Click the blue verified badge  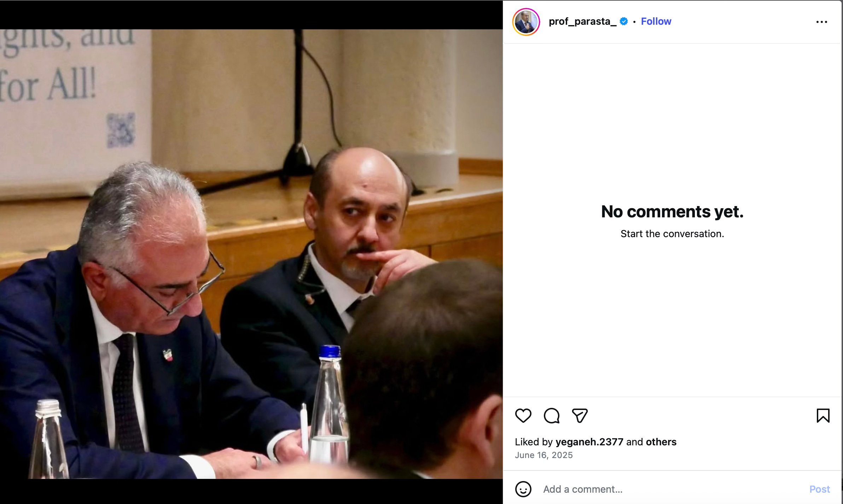point(624,22)
